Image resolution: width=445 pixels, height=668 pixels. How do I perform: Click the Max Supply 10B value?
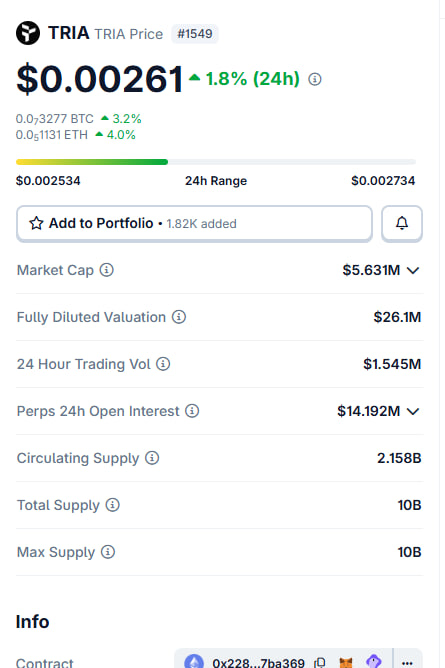[409, 552]
